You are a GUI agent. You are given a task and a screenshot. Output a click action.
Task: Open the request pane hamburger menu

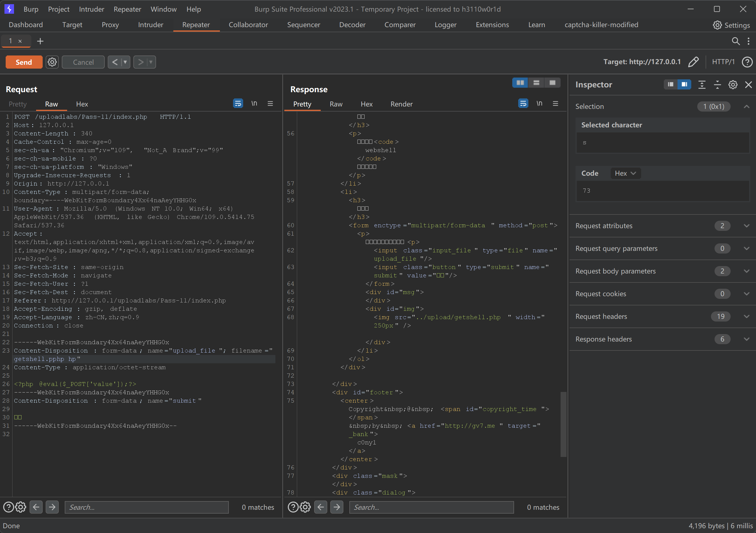270,104
